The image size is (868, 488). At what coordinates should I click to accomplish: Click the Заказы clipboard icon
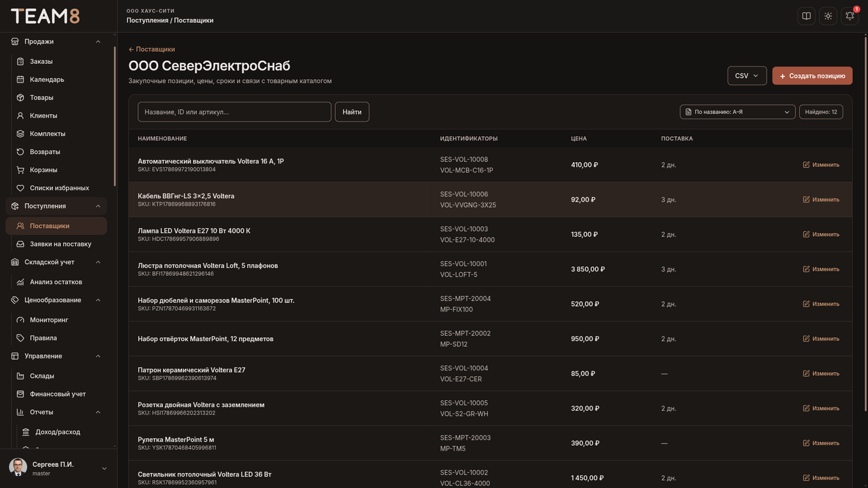tap(20, 61)
